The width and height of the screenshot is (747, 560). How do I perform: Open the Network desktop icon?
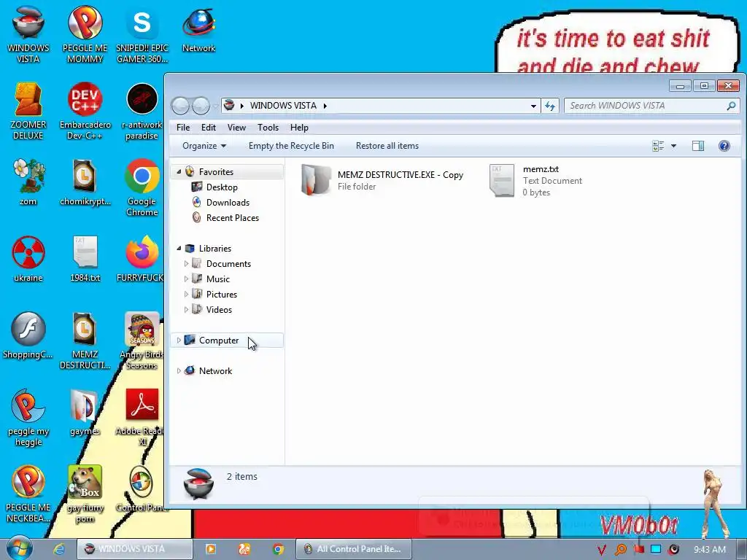coord(198,29)
